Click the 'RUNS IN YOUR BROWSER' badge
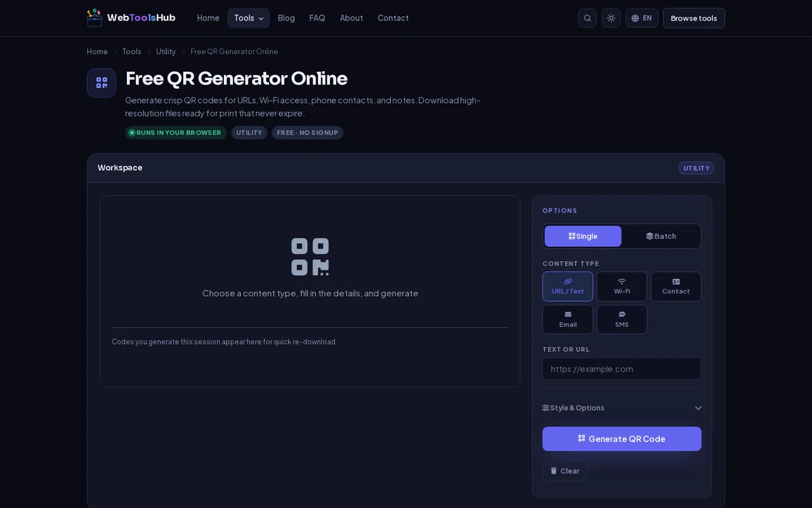This screenshot has height=508, width=812. [x=176, y=133]
